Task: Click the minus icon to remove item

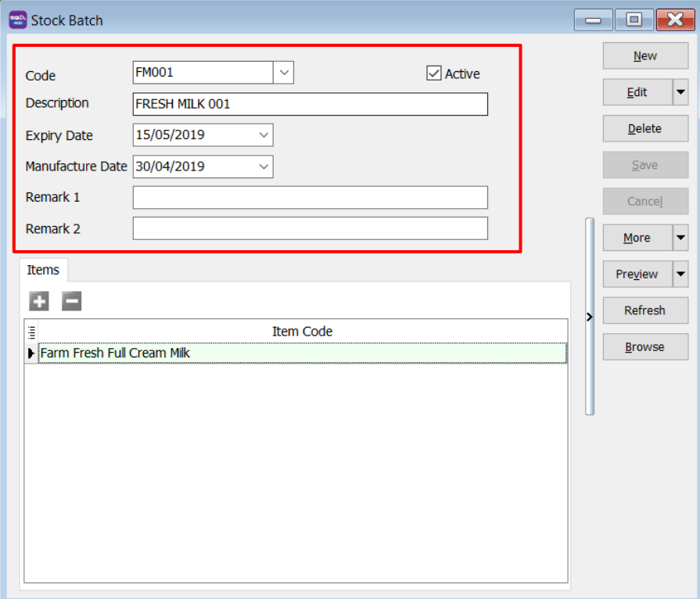Action: coord(71,301)
